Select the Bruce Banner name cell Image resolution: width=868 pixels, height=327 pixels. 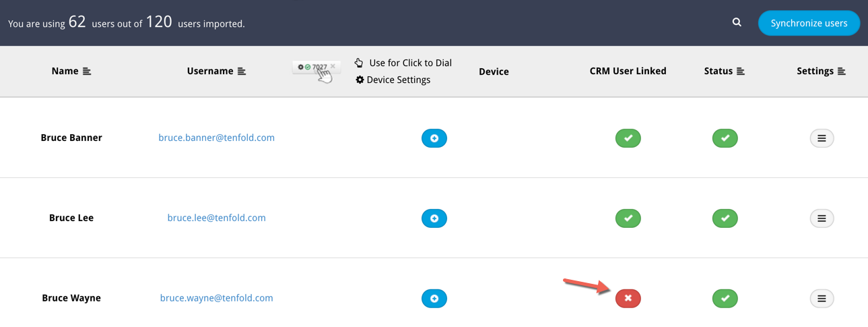(x=71, y=138)
